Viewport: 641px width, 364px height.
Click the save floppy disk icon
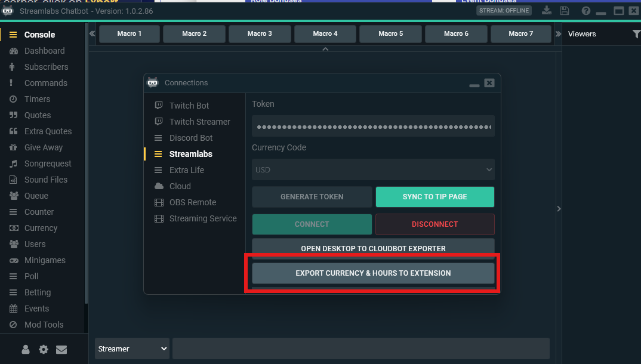click(x=565, y=11)
